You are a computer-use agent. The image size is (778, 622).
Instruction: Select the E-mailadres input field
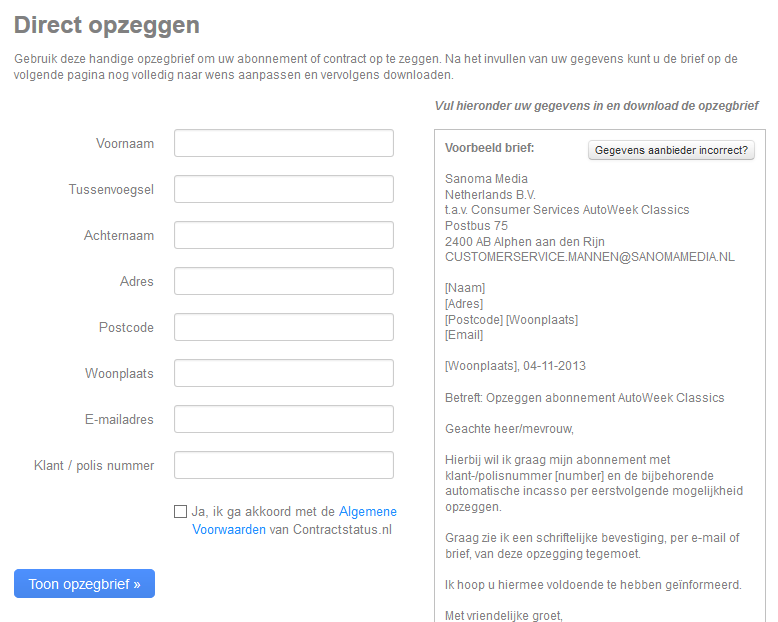pyautogui.click(x=284, y=419)
